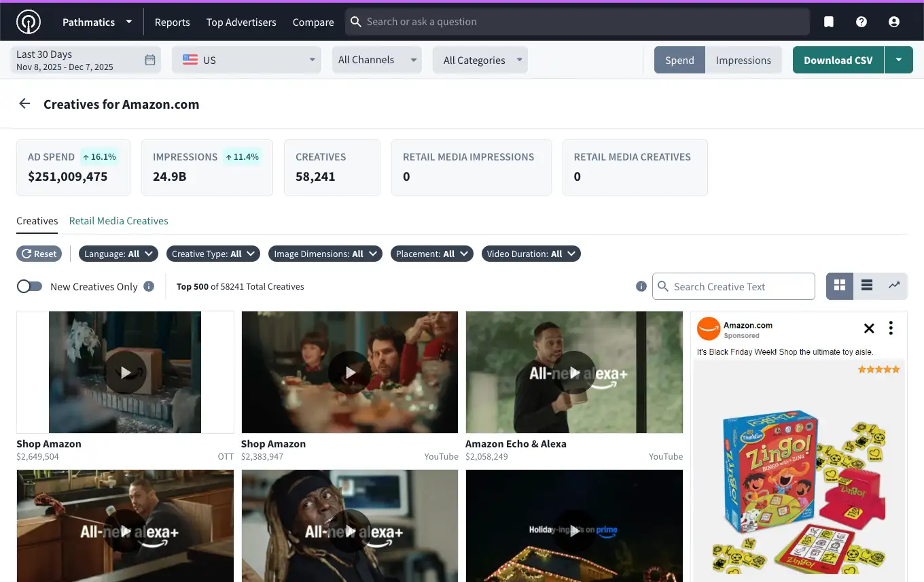Select the Impressions metric toggle
Viewport: 924px width, 582px height.
point(743,60)
